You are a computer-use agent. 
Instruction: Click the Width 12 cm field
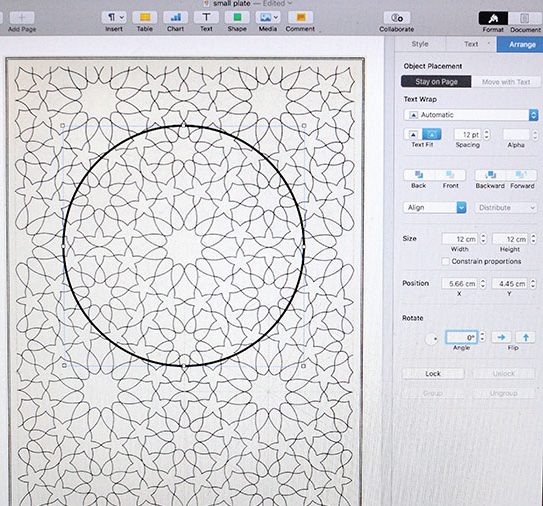[460, 239]
